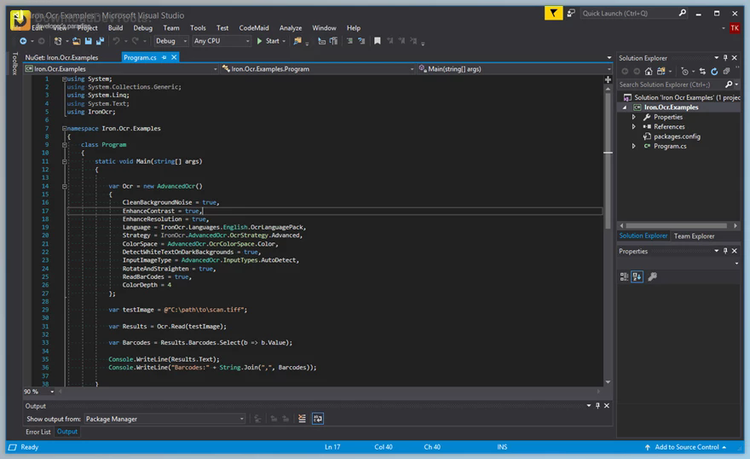
Task: Toggle auto-hide pin on Properties panel
Action: click(x=725, y=251)
